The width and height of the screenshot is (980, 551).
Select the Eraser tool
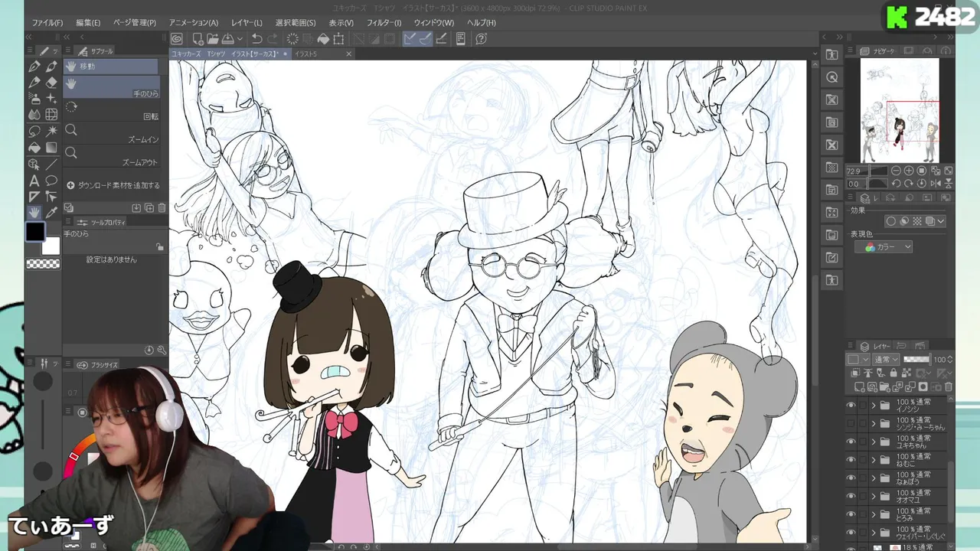click(x=51, y=83)
